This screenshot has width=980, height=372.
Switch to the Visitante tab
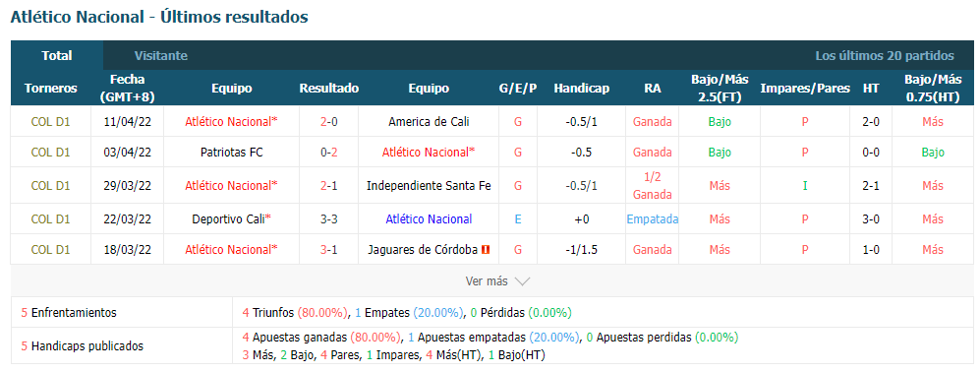160,56
